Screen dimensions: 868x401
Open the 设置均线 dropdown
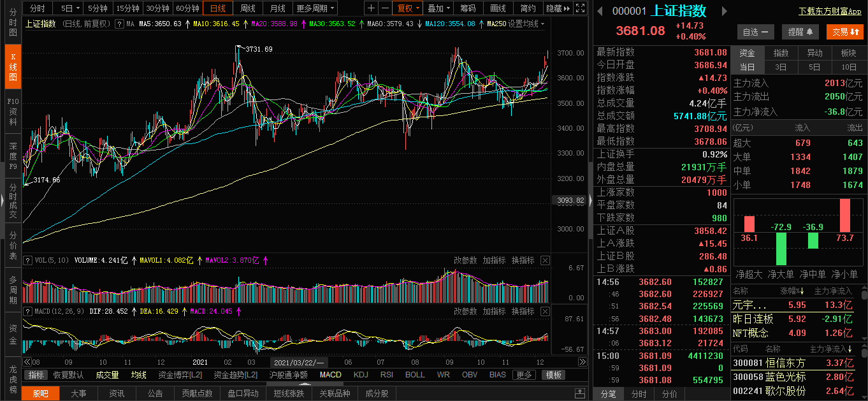(x=526, y=24)
